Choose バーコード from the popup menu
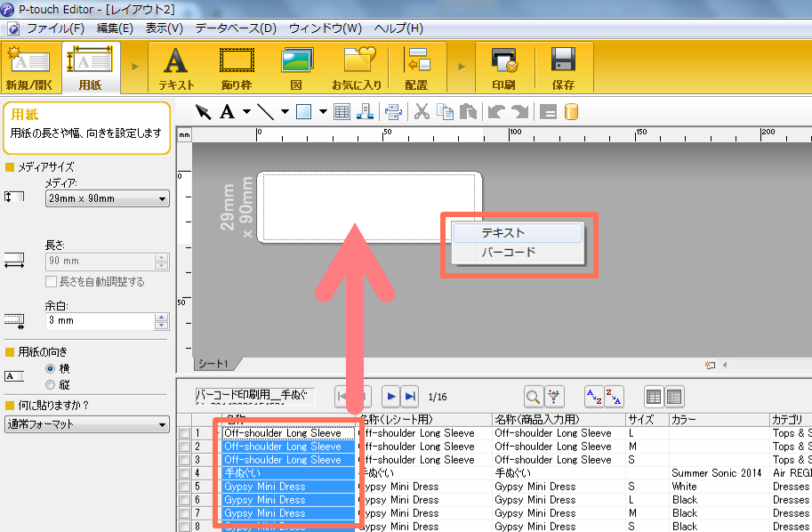This screenshot has height=532, width=812. [x=518, y=253]
